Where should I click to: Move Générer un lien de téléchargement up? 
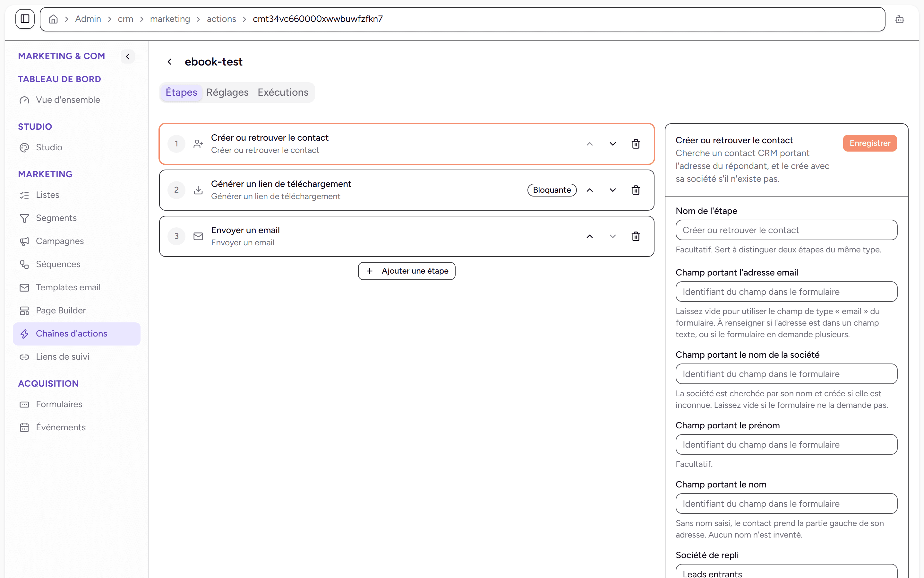(x=589, y=190)
